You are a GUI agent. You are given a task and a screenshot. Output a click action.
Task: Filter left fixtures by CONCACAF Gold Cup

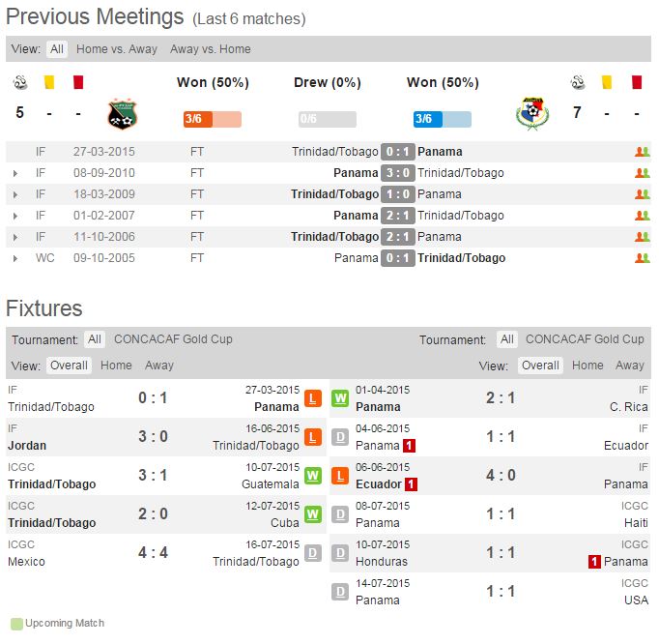point(173,339)
